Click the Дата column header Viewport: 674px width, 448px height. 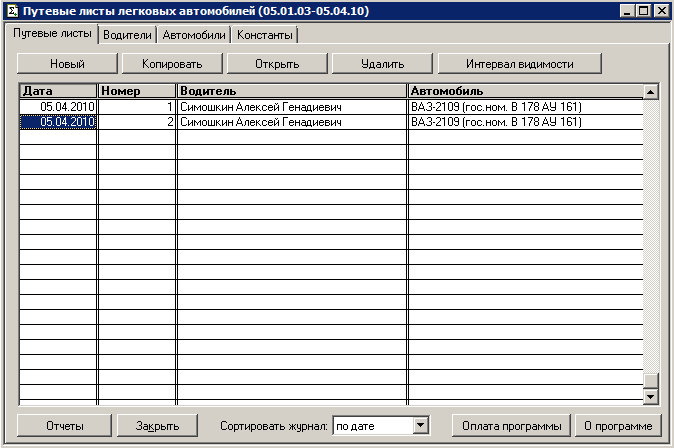point(59,92)
